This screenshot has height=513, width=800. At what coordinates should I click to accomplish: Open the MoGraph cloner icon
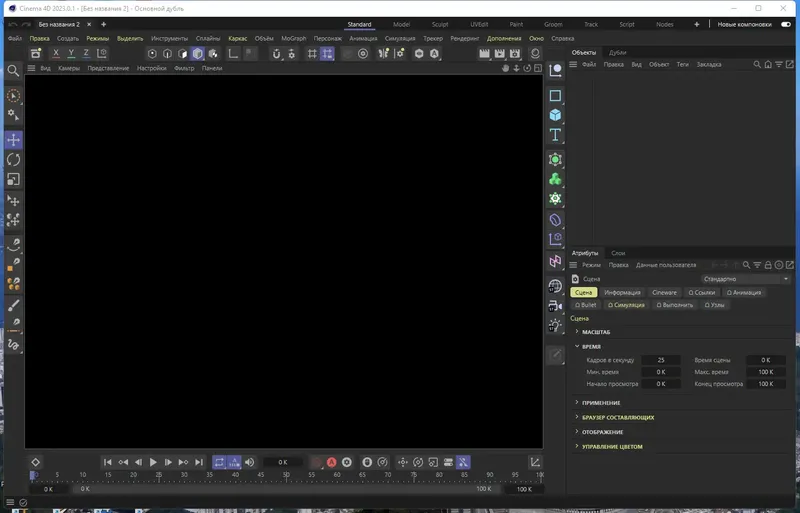pos(555,179)
